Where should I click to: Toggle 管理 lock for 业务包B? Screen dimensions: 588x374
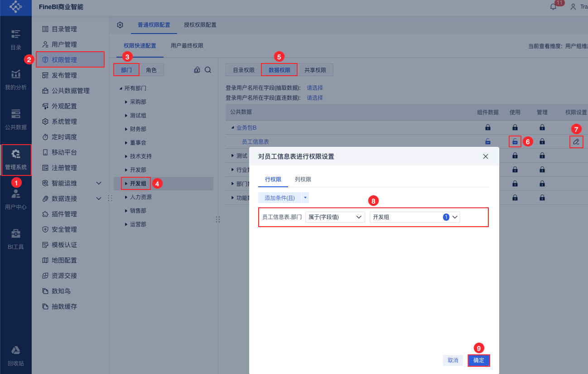coord(542,127)
